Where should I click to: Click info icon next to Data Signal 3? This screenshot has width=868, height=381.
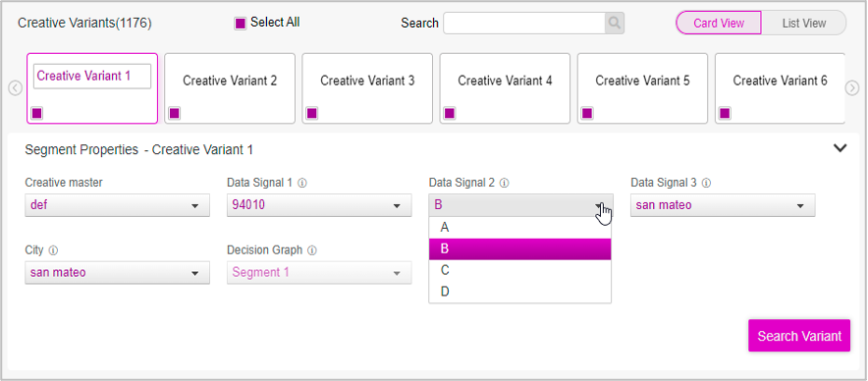point(706,183)
